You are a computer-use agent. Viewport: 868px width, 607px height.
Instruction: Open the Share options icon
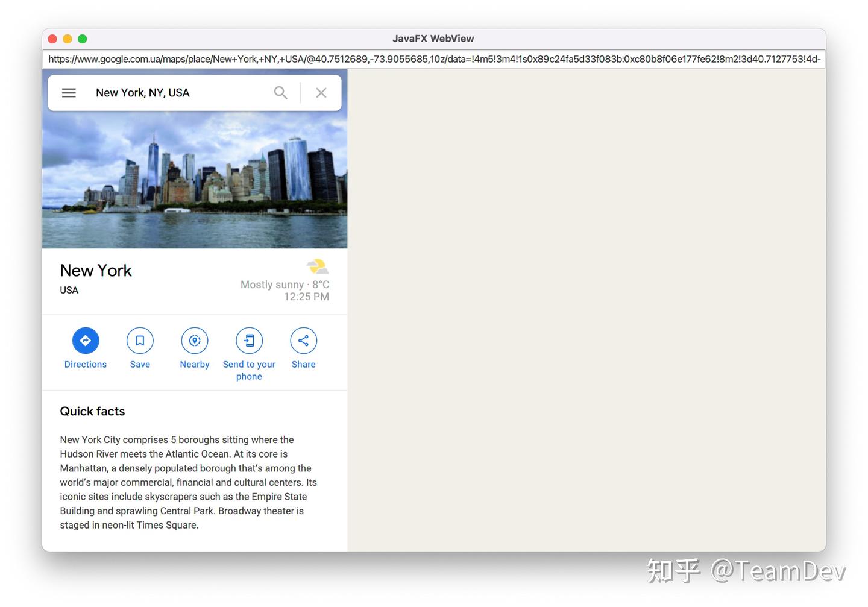pyautogui.click(x=303, y=340)
